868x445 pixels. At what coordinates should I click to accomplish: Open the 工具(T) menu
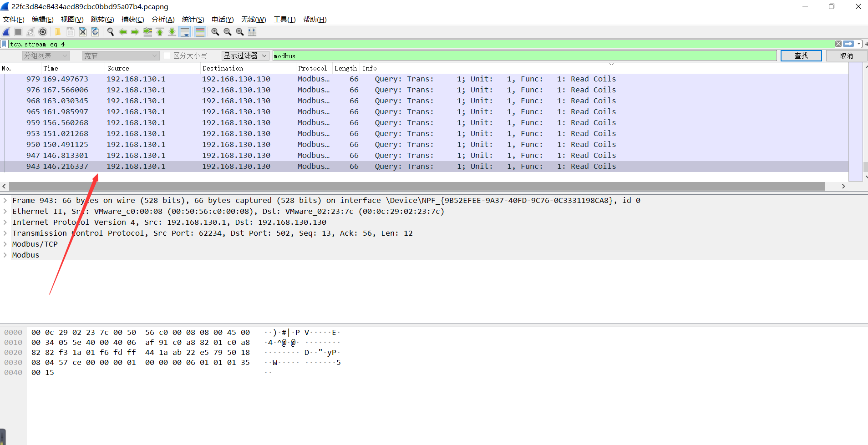click(284, 20)
